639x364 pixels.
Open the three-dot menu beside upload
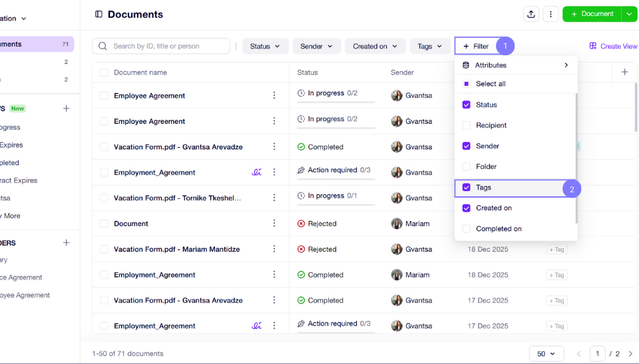pyautogui.click(x=550, y=14)
